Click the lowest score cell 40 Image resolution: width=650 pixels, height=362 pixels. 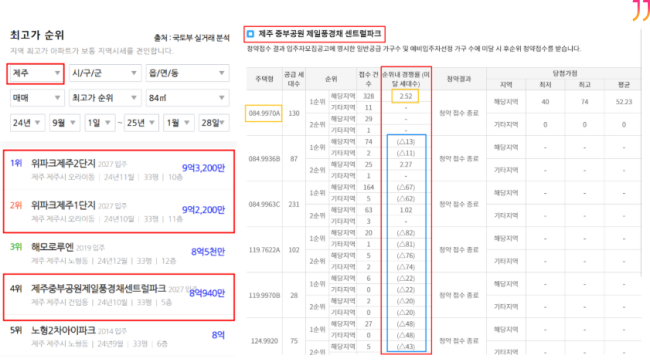[x=545, y=102]
